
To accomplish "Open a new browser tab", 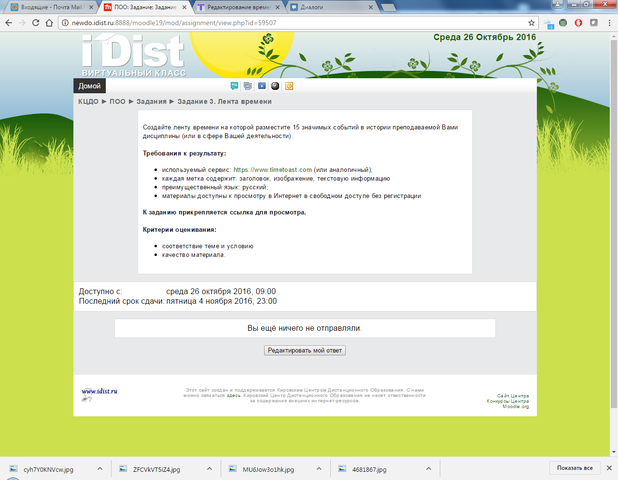I will pyautogui.click(x=389, y=7).
